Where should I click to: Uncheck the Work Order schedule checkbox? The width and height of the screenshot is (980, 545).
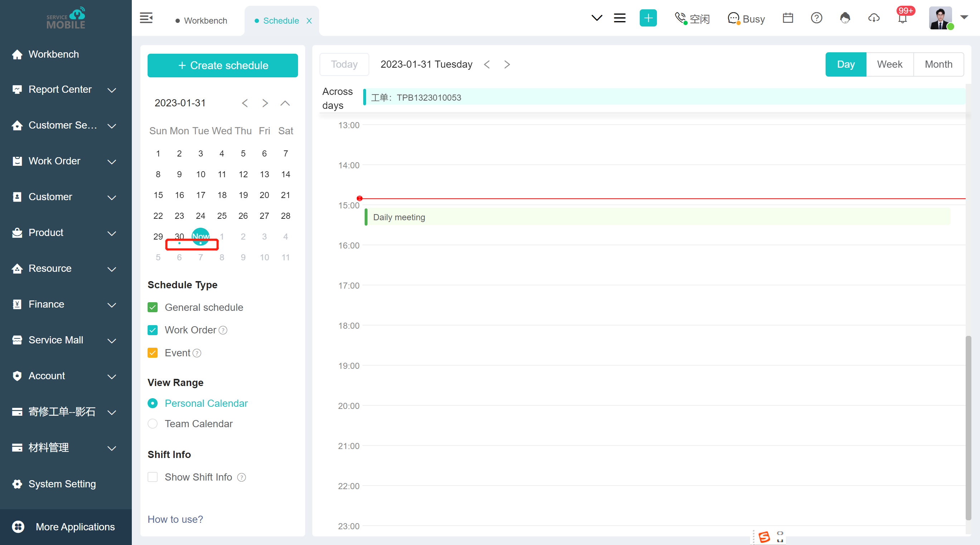pyautogui.click(x=153, y=330)
